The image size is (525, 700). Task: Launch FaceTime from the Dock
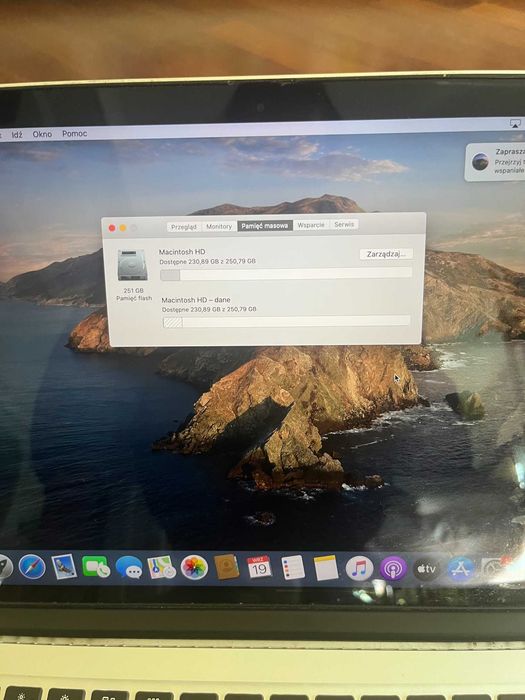[x=96, y=567]
